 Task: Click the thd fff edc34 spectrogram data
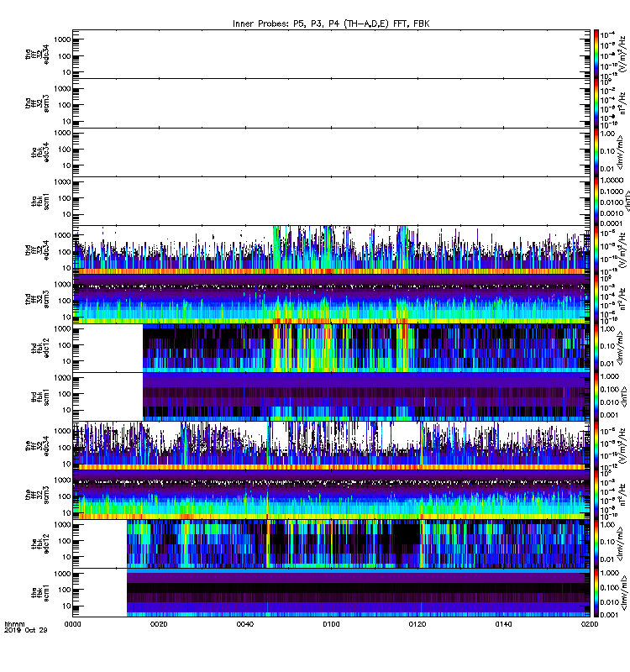pyautogui.click(x=331, y=249)
